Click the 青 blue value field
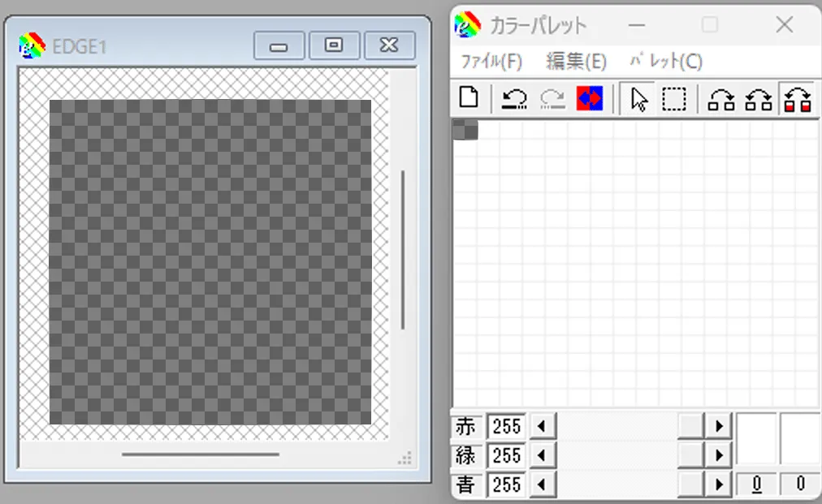 (506, 485)
